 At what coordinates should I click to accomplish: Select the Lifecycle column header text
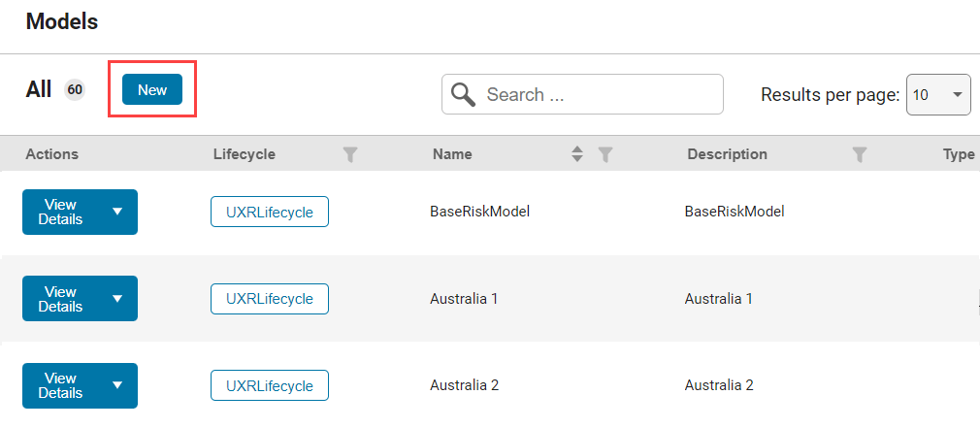coord(244,154)
